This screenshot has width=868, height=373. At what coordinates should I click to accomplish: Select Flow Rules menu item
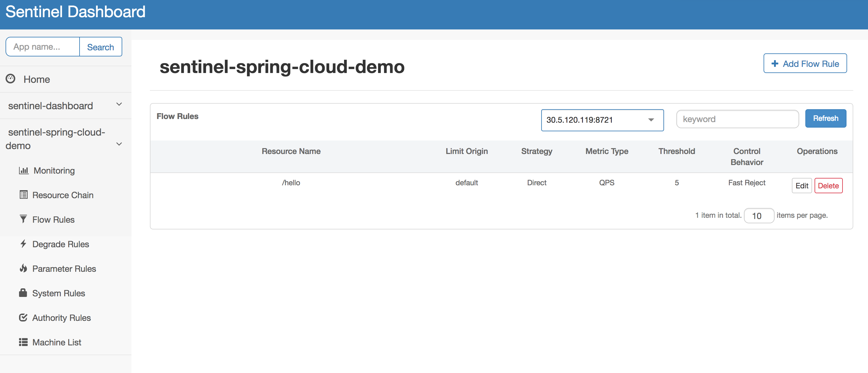54,219
